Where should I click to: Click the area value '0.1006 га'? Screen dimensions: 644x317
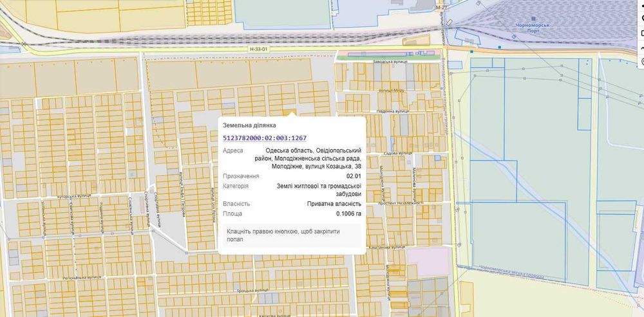pos(349,213)
